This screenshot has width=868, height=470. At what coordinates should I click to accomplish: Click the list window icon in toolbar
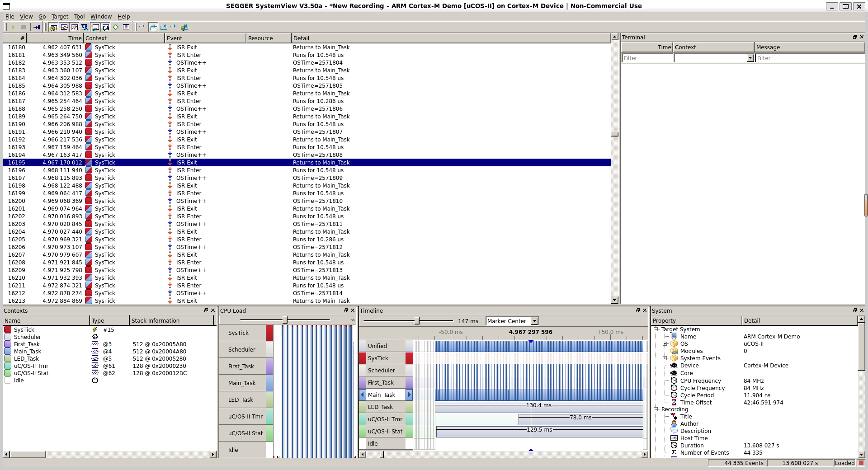pos(126,27)
